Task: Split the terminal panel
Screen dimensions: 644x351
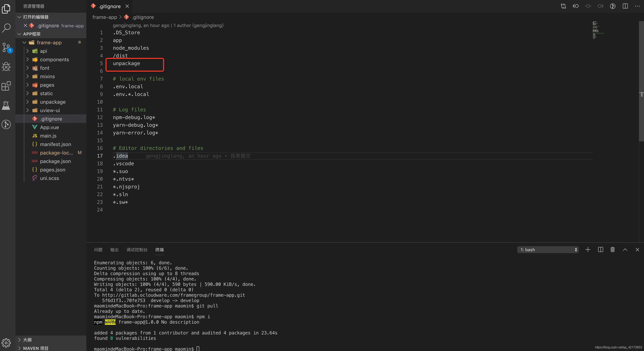Action: click(x=600, y=249)
